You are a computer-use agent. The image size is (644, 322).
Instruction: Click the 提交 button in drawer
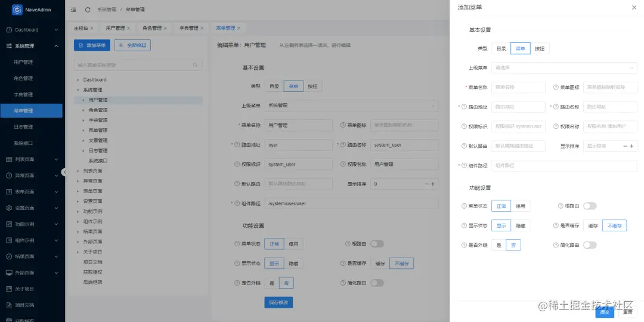pyautogui.click(x=605, y=312)
